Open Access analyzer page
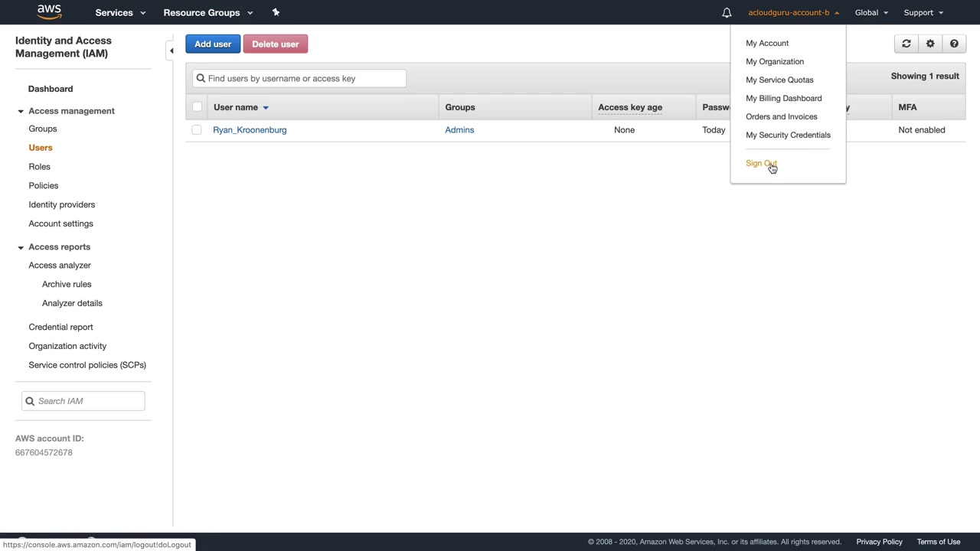Viewport: 980px width, 551px height. pos(60,266)
